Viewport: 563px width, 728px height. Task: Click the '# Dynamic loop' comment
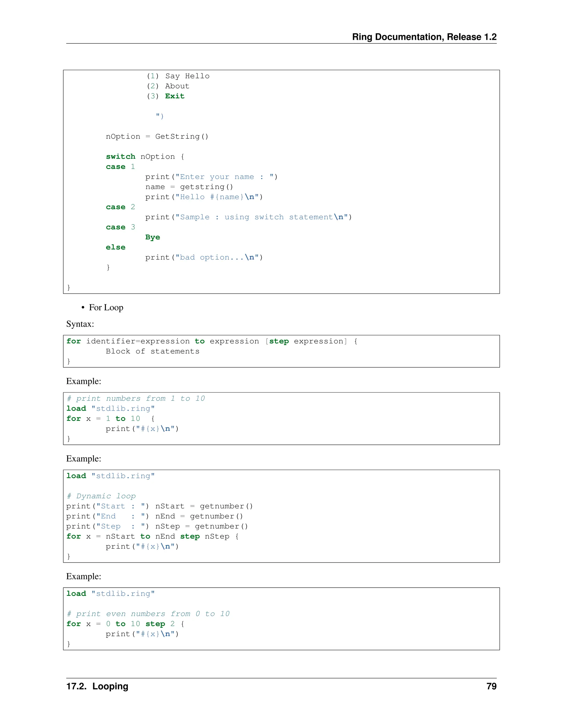(x=101, y=496)
